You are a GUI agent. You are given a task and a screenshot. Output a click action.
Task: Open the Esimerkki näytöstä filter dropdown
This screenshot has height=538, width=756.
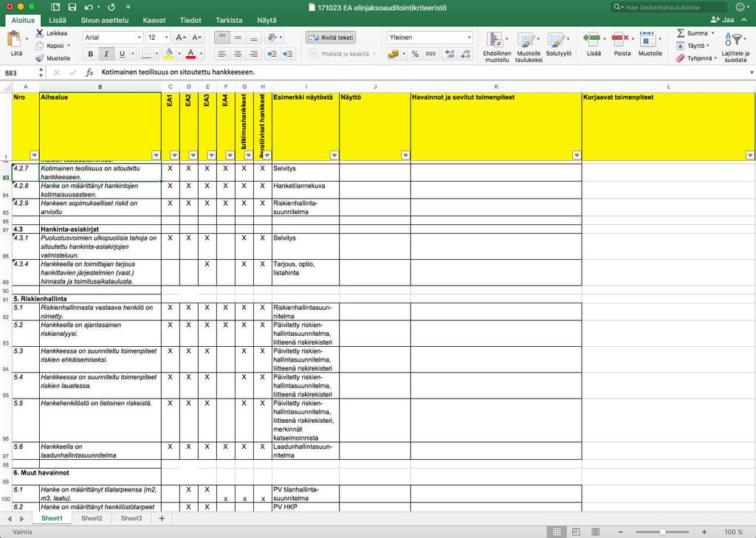334,155
